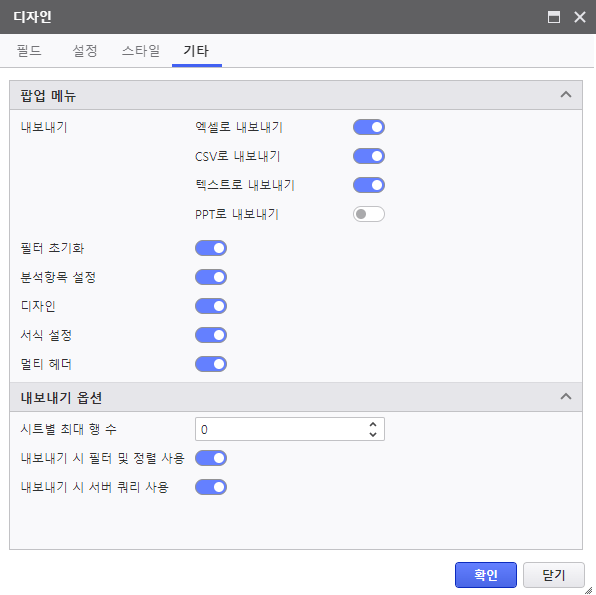Collapse the 팝업 메뉴 section
Screen dimensions: 596x595
click(566, 95)
